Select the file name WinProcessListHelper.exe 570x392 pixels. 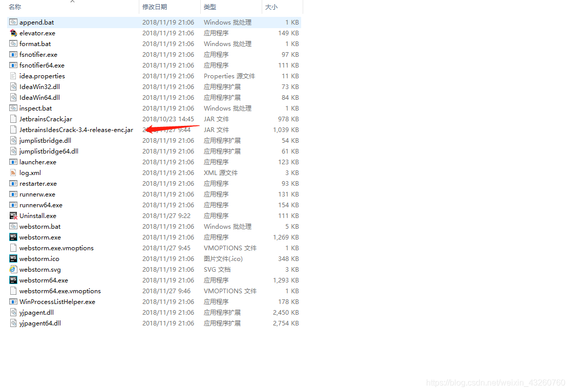(57, 302)
